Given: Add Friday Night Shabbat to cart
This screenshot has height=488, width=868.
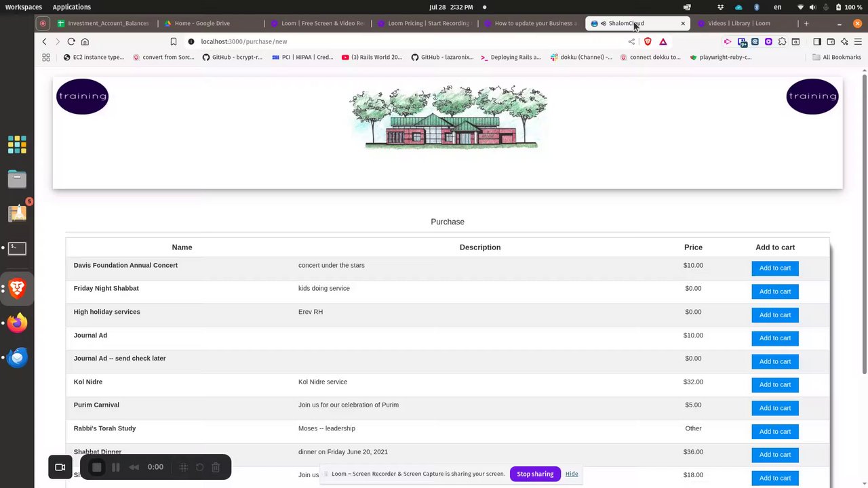Looking at the screenshot, I should click(x=775, y=291).
